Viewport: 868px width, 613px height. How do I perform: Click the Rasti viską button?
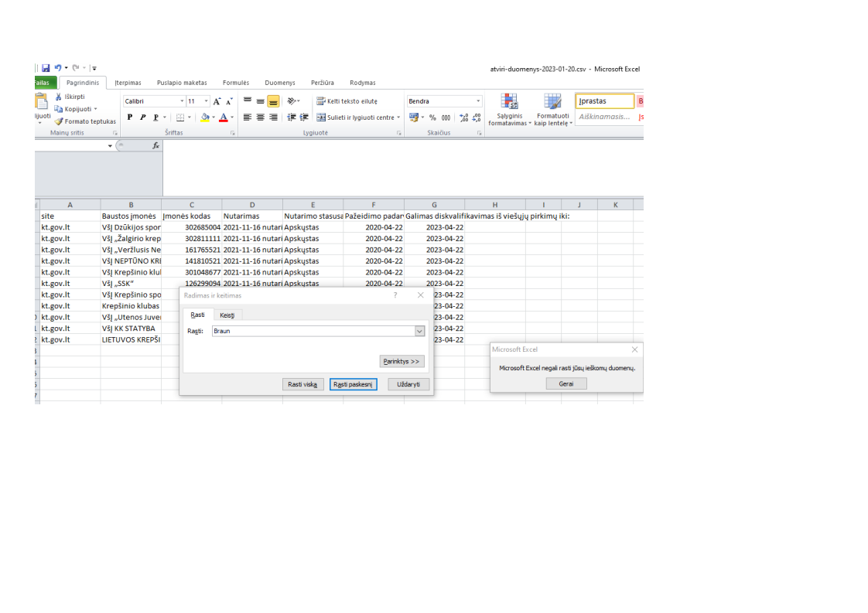[302, 384]
